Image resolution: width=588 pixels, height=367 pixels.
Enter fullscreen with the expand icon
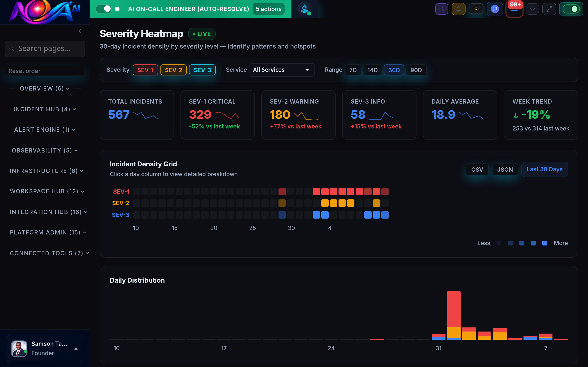(549, 9)
